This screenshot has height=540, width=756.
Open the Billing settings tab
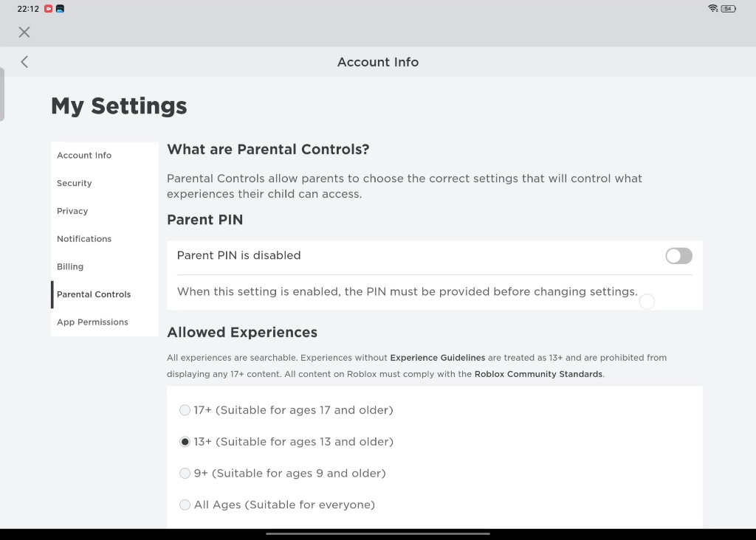click(70, 267)
